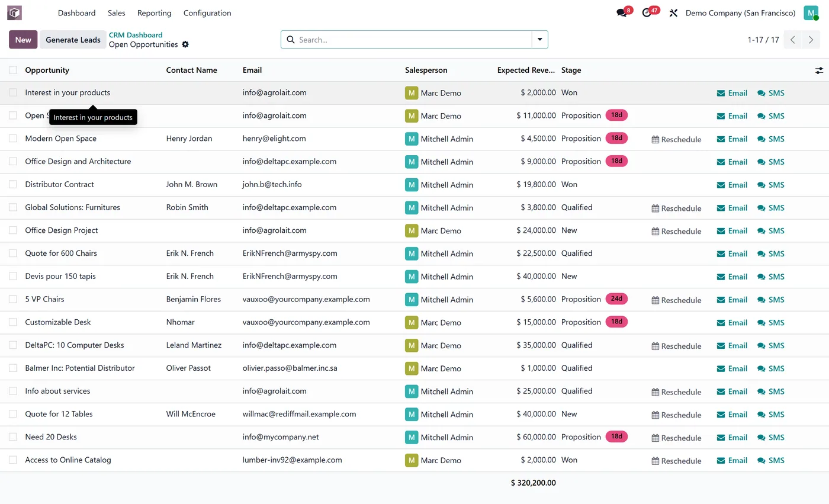Send SMS for Quote for 600 Chairs

771,253
